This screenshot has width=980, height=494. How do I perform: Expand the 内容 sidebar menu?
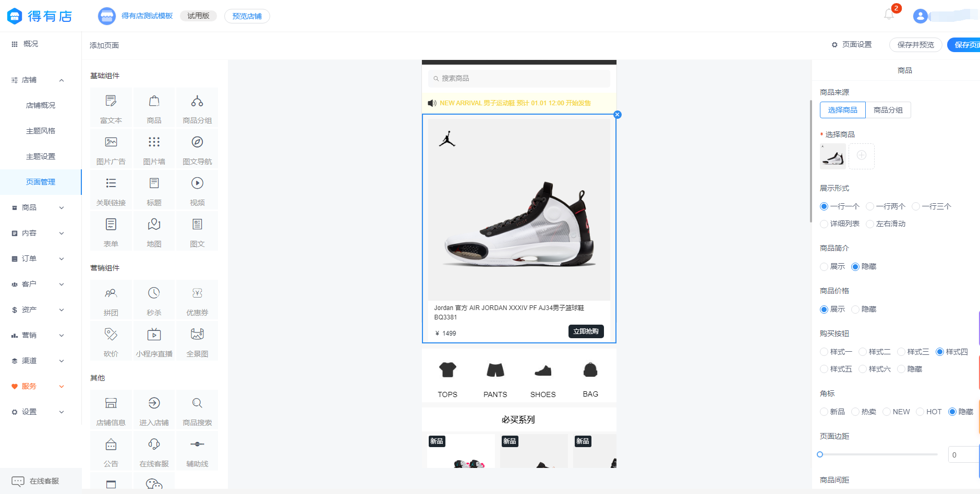(41, 233)
